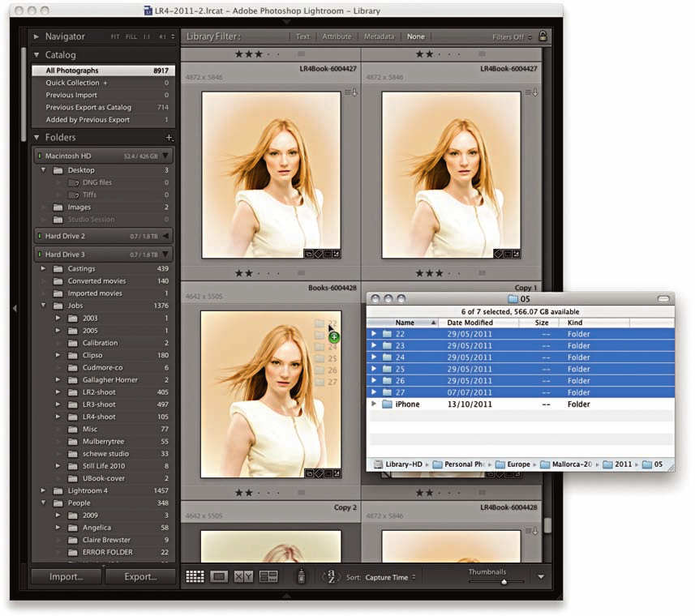This screenshot has height=616, width=695.
Task: Sort Finder list by Date Modified column
Action: (478, 323)
